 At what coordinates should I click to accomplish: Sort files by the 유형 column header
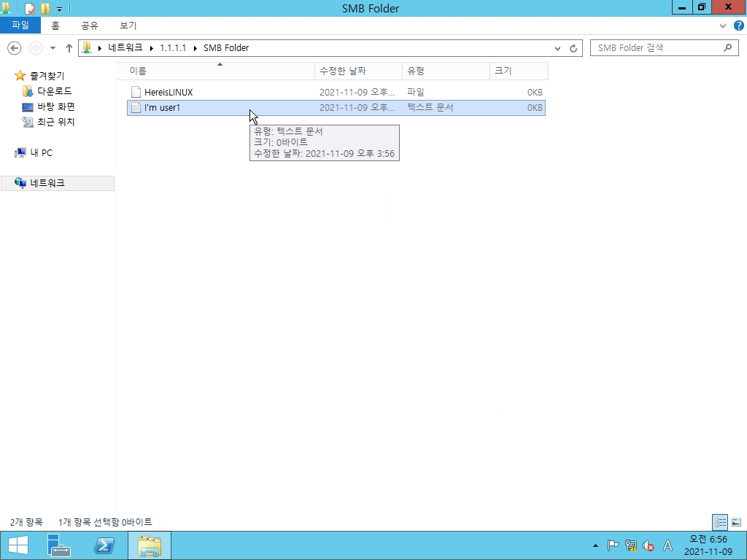coord(446,71)
